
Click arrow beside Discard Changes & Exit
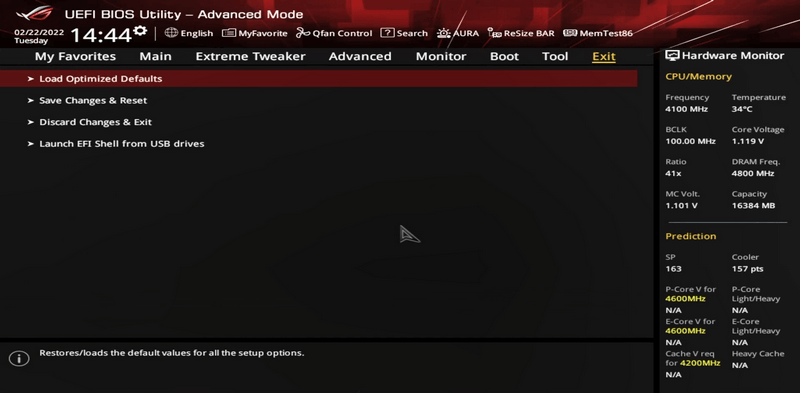31,122
